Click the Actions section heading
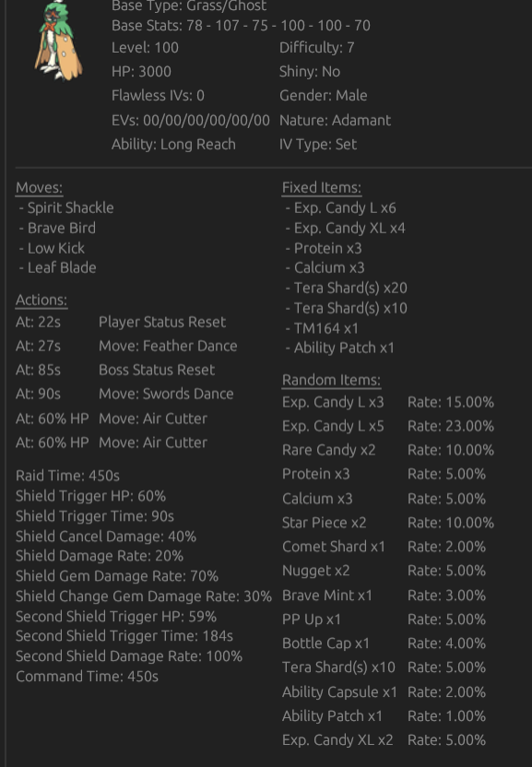 [41, 300]
